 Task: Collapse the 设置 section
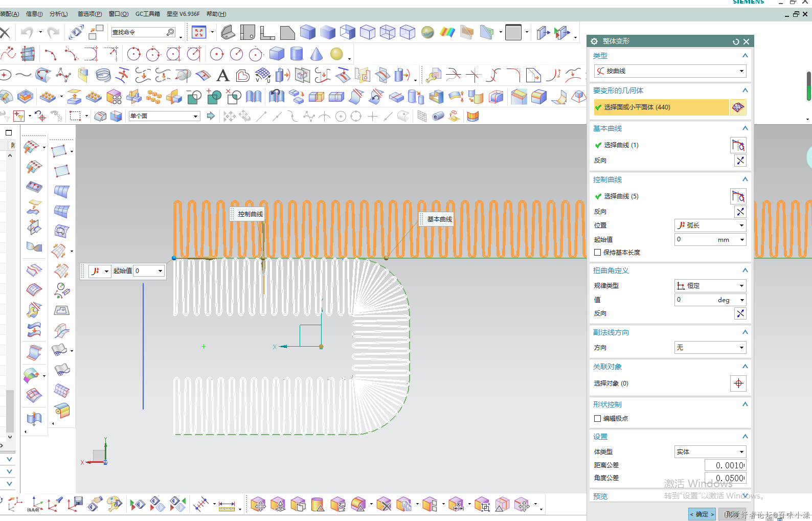coord(745,437)
